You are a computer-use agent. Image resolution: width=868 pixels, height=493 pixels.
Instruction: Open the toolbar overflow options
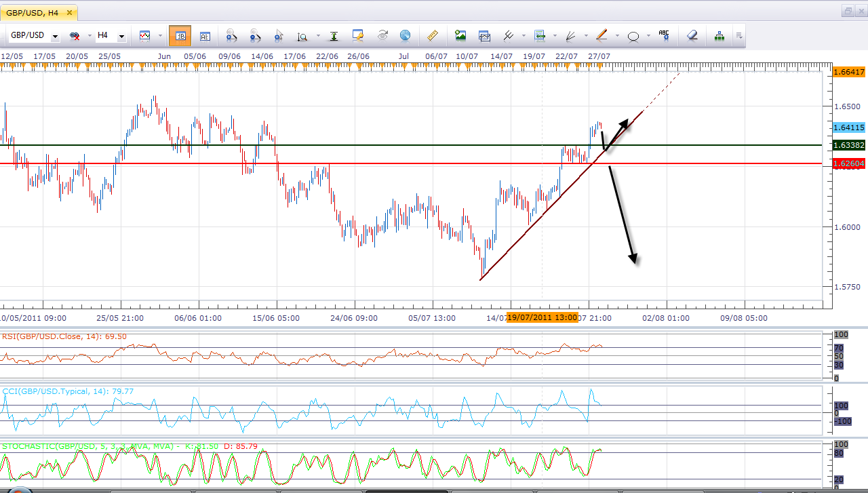[x=739, y=35]
